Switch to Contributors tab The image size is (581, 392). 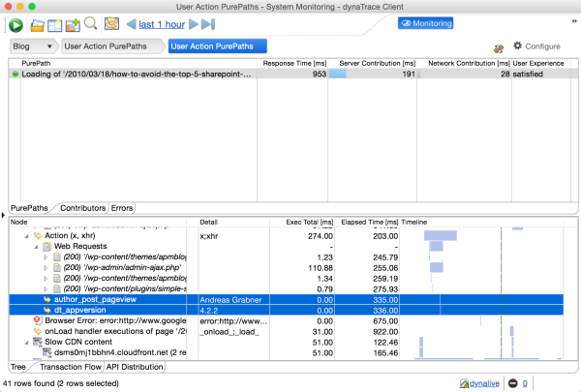click(x=82, y=208)
